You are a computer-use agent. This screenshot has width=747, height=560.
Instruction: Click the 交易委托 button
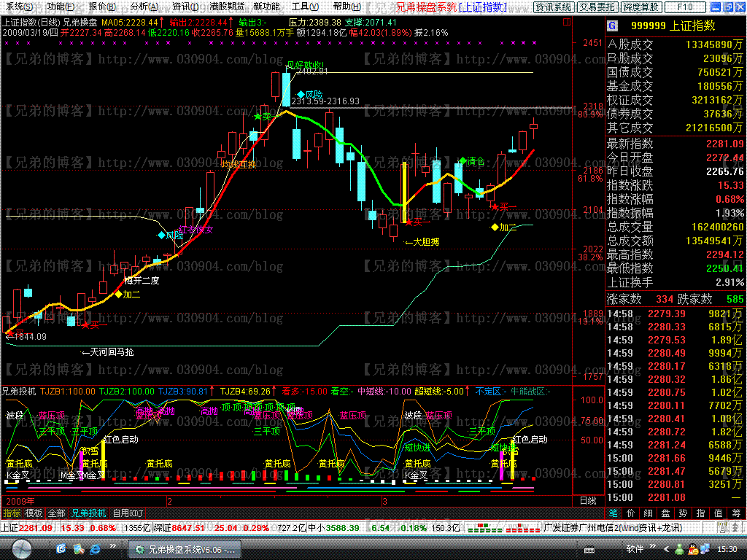click(x=598, y=7)
